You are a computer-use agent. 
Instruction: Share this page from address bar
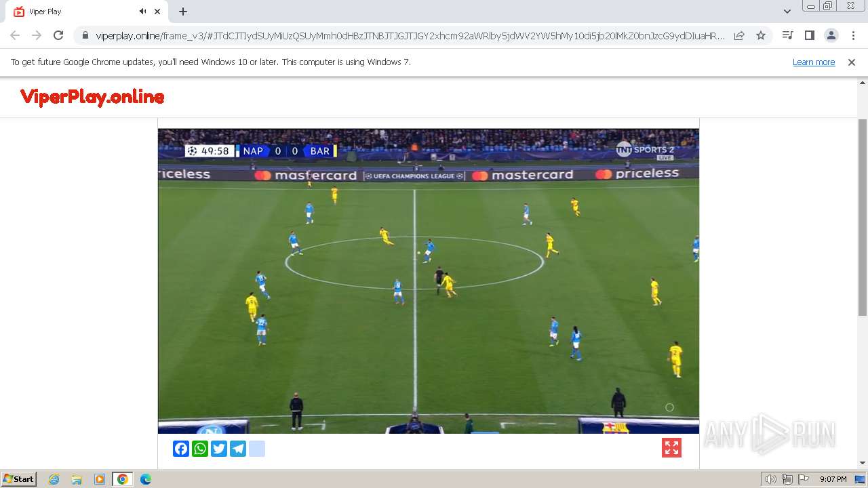[739, 36]
